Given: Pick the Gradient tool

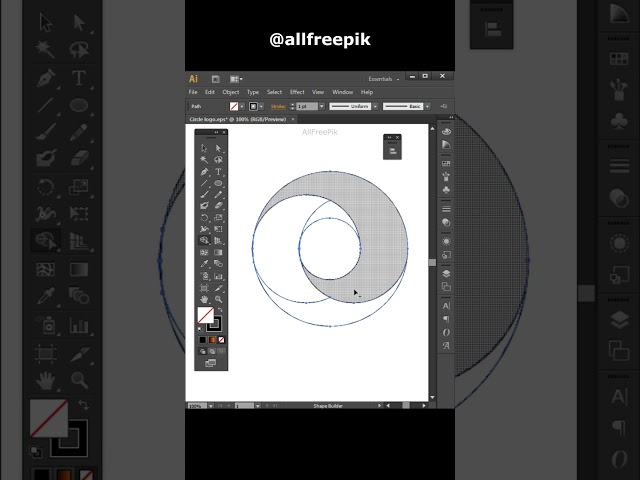Looking at the screenshot, I should click(218, 252).
